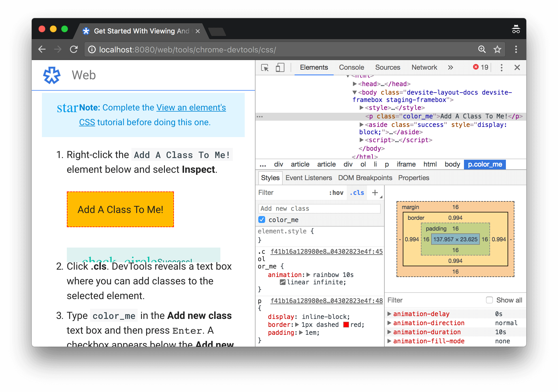Viewport: 558px width, 392px height.
Task: Toggle the device toolbar
Action: pos(280,67)
